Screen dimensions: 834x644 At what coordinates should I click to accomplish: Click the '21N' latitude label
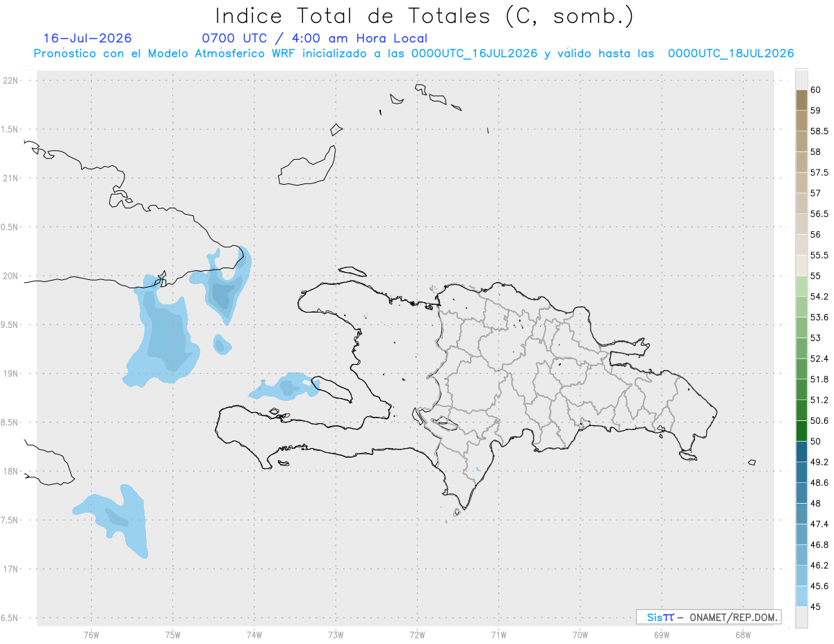pos(11,178)
